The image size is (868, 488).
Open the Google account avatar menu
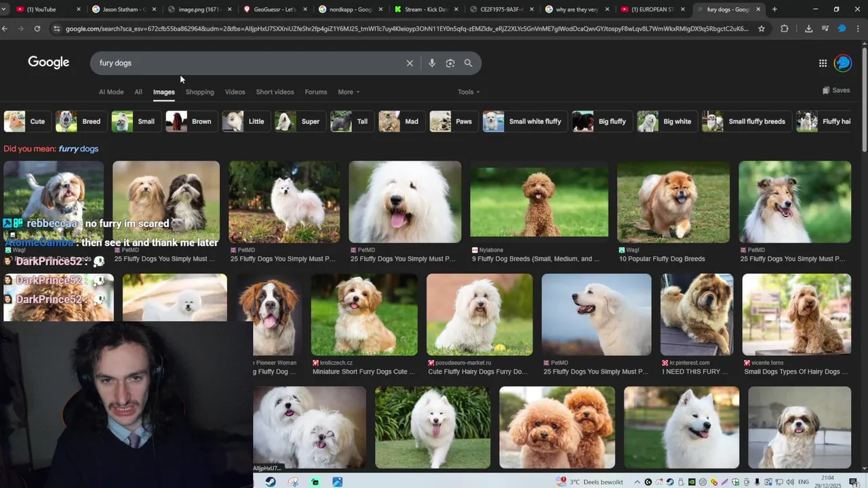[x=843, y=63]
